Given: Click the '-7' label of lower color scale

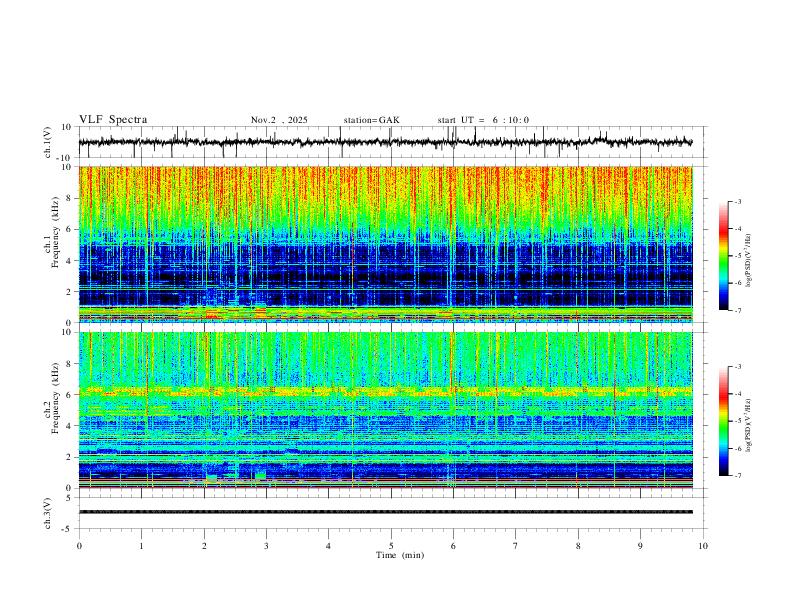Looking at the screenshot, I should tap(737, 475).
